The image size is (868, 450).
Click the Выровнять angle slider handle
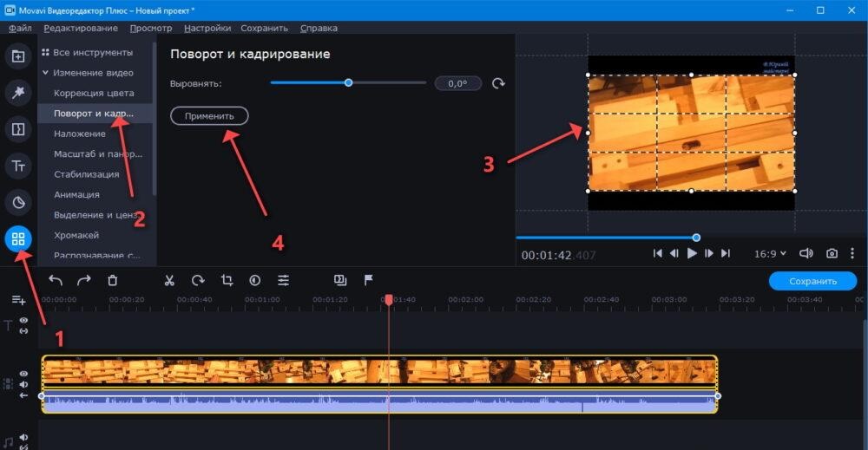click(x=348, y=82)
